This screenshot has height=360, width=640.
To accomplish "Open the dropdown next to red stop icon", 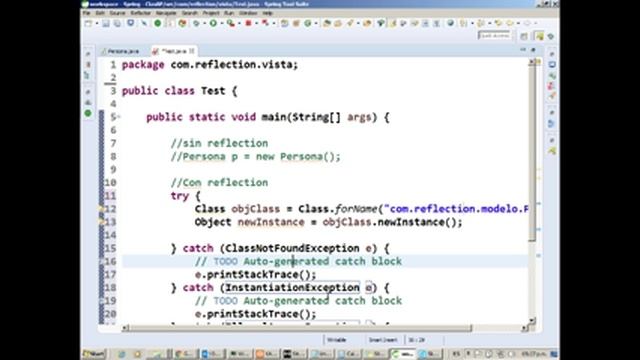I will (x=257, y=23).
